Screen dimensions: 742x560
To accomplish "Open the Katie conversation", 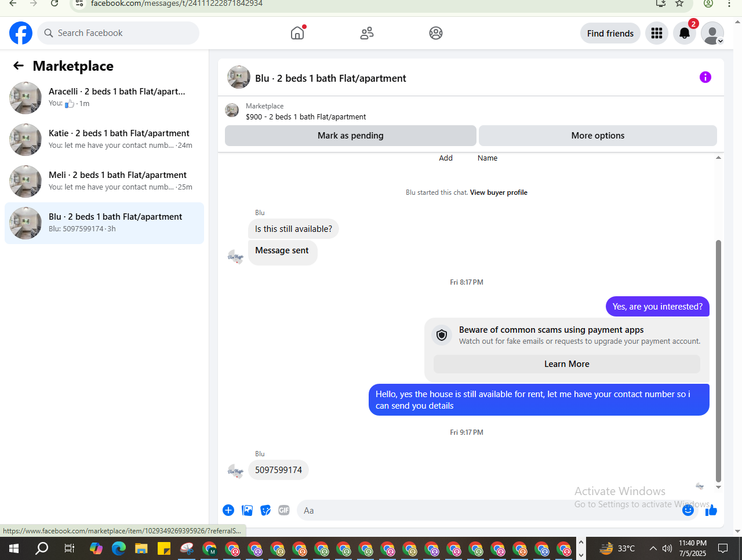I will point(104,139).
